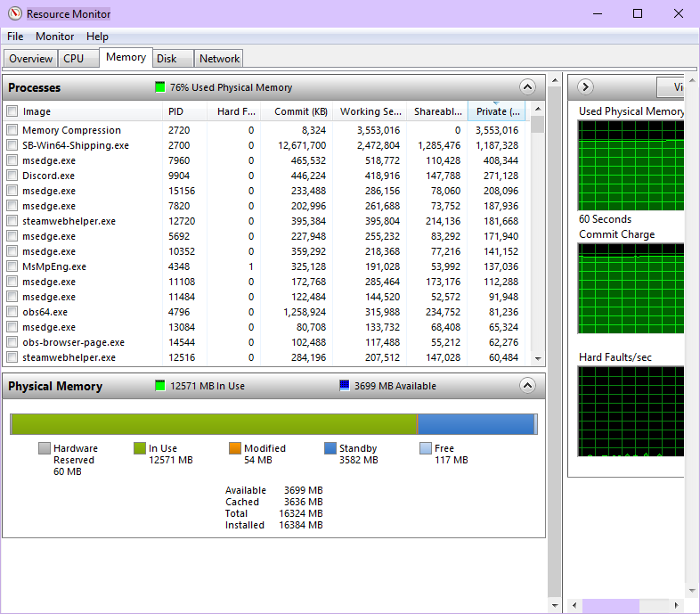Click the process list scroll-down arrow
This screenshot has height=614, width=700.
tap(538, 358)
